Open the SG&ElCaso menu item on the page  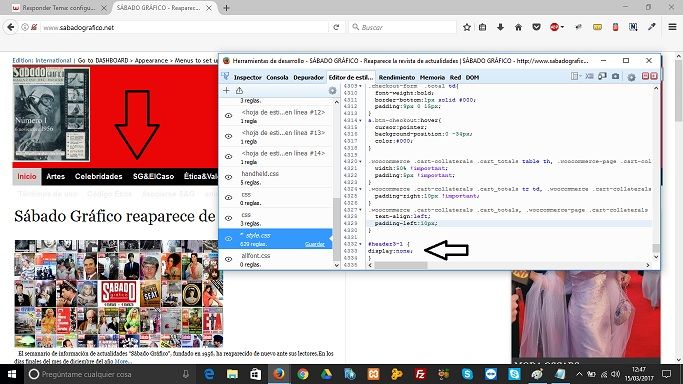(153, 176)
